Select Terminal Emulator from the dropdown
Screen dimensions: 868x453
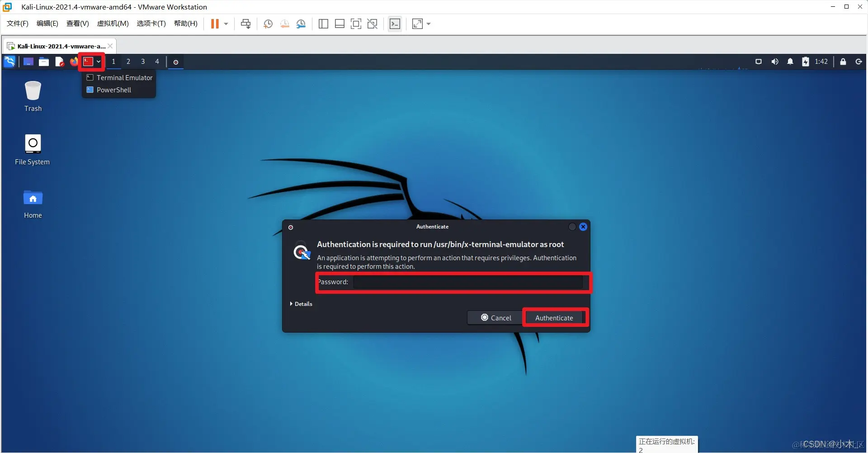pyautogui.click(x=119, y=78)
